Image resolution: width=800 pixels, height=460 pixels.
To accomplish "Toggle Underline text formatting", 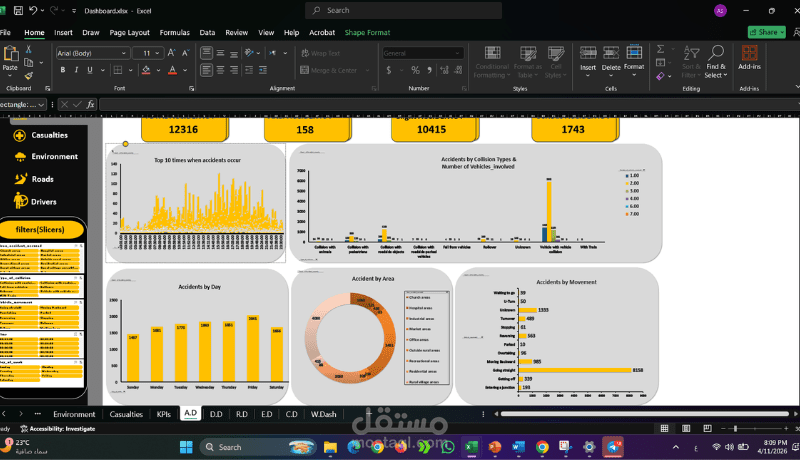I will coord(90,70).
